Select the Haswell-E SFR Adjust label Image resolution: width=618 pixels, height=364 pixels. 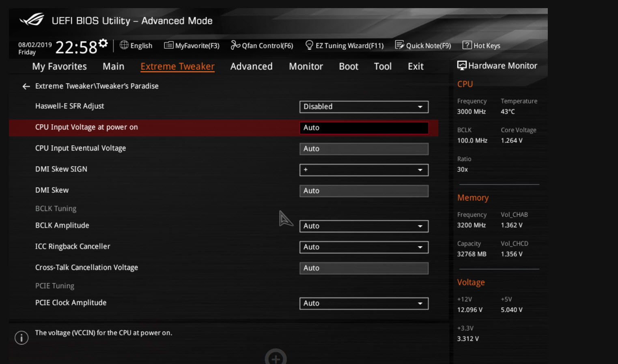(69, 106)
